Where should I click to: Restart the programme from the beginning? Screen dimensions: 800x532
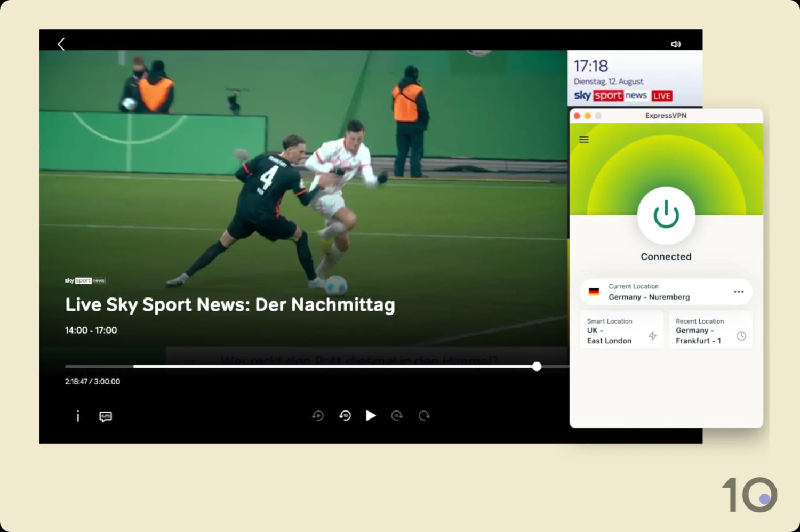point(318,415)
